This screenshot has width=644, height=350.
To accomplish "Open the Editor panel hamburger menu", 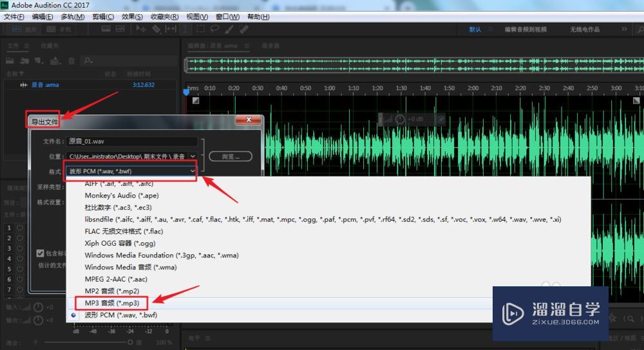I will tap(247, 46).
